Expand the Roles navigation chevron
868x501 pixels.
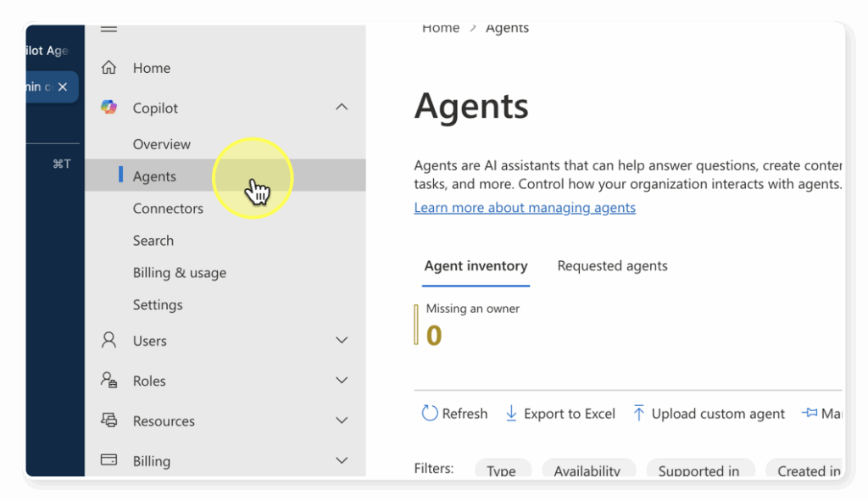click(x=342, y=381)
